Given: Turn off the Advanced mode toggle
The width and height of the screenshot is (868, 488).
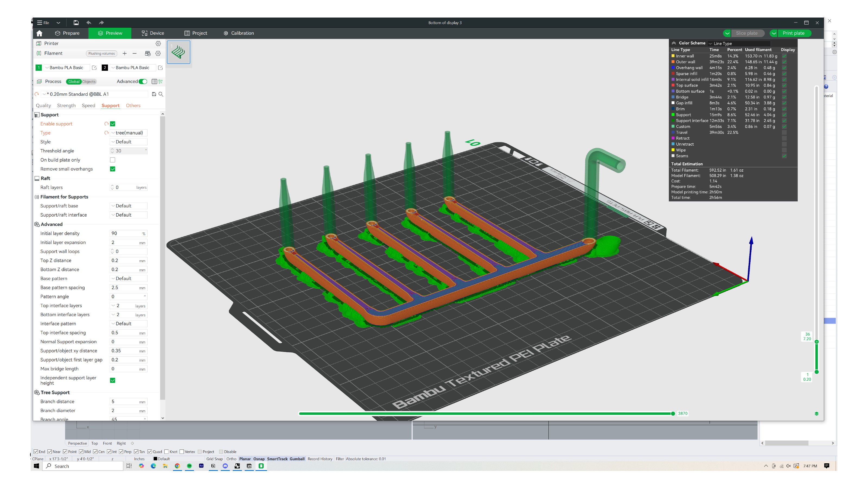Looking at the screenshot, I should pos(143,82).
